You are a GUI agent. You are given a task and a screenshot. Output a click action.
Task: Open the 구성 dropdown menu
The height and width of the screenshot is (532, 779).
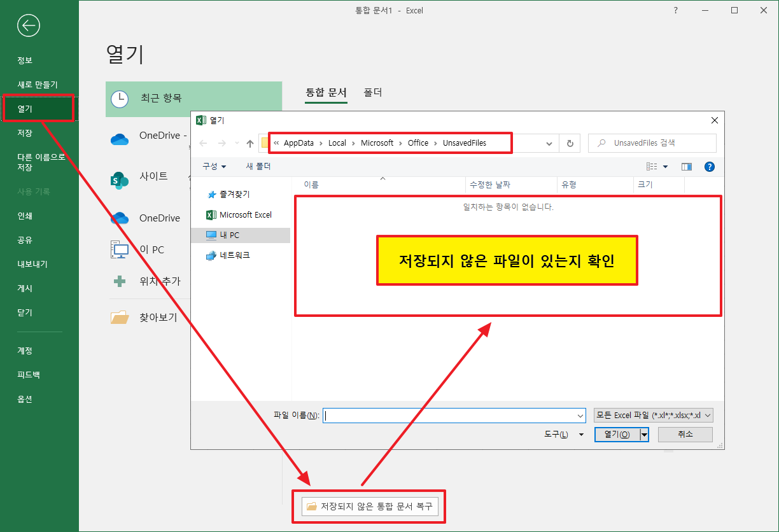214,166
